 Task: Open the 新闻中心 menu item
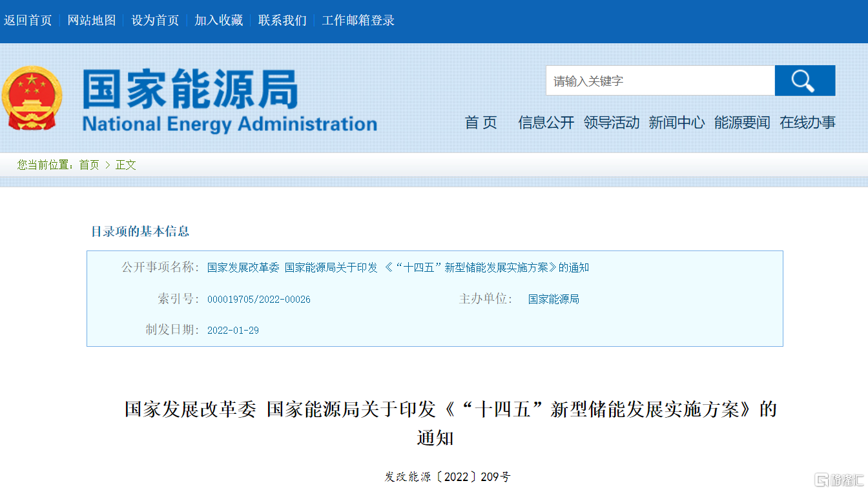(677, 123)
